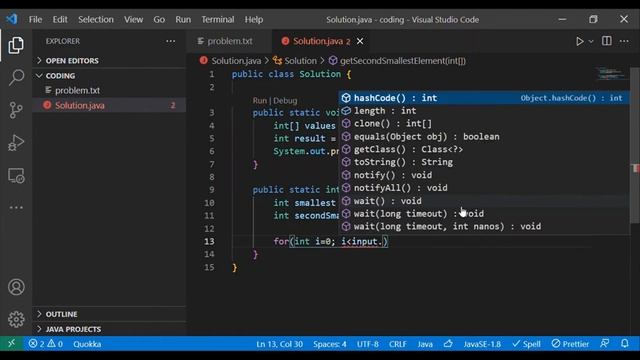Expand the Java Projects section
The height and width of the screenshot is (360, 640).
click(x=109, y=329)
